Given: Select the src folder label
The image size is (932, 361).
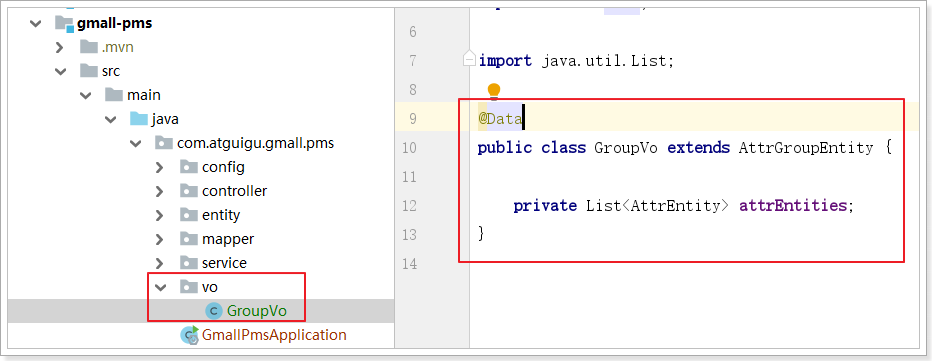Looking at the screenshot, I should (x=111, y=71).
